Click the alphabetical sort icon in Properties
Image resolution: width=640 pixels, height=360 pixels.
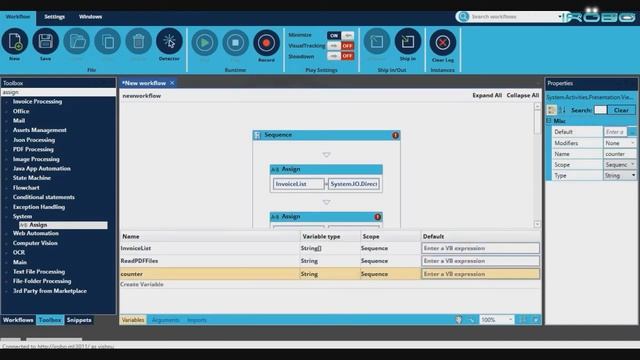[562, 110]
